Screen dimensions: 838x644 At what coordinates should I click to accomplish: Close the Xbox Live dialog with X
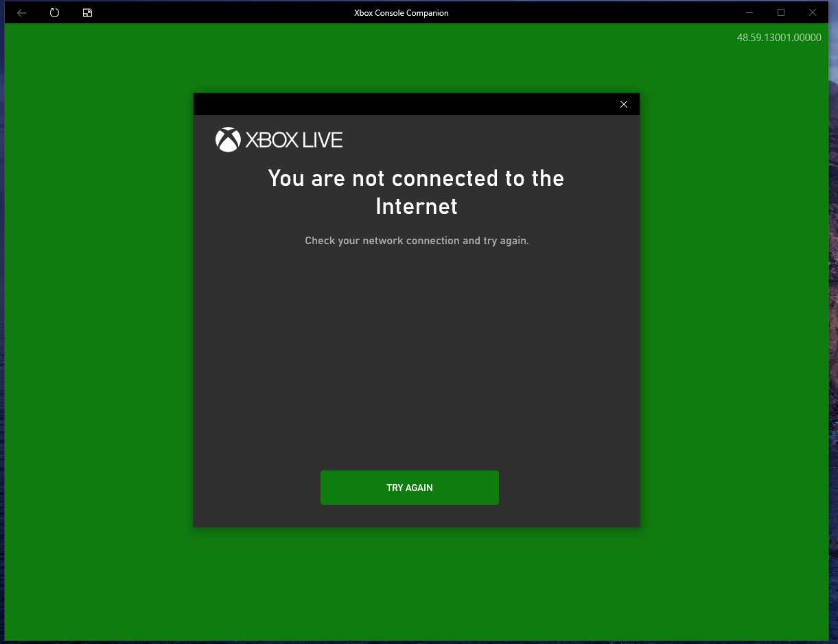point(624,104)
